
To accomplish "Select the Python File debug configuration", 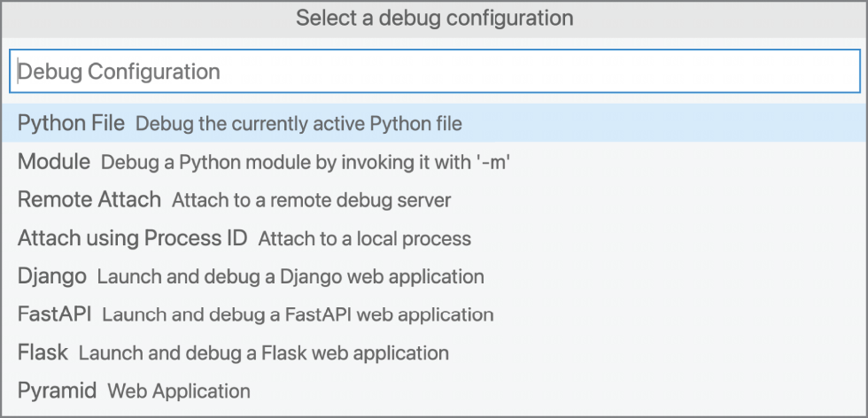I will [434, 123].
